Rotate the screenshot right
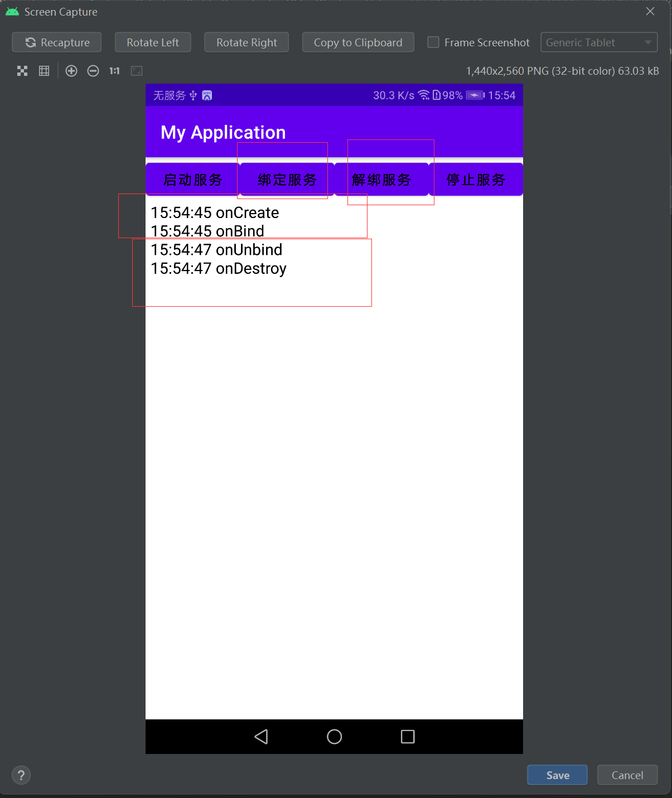The image size is (672, 798). (x=246, y=42)
